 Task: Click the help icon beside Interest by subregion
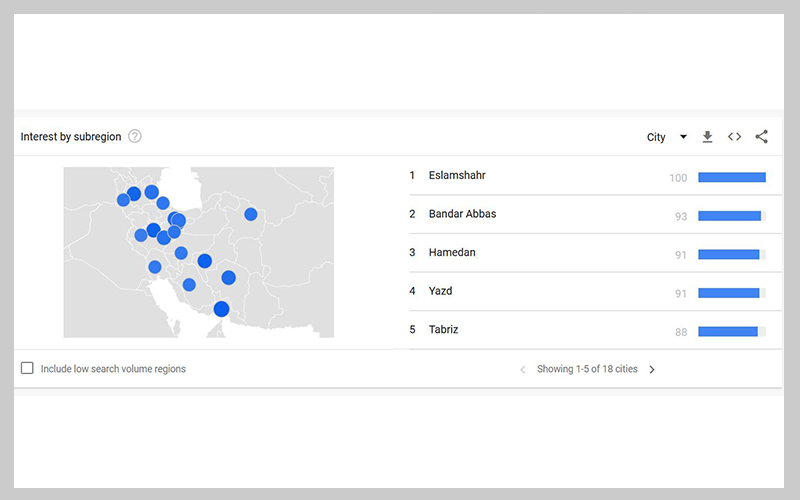tap(135, 137)
